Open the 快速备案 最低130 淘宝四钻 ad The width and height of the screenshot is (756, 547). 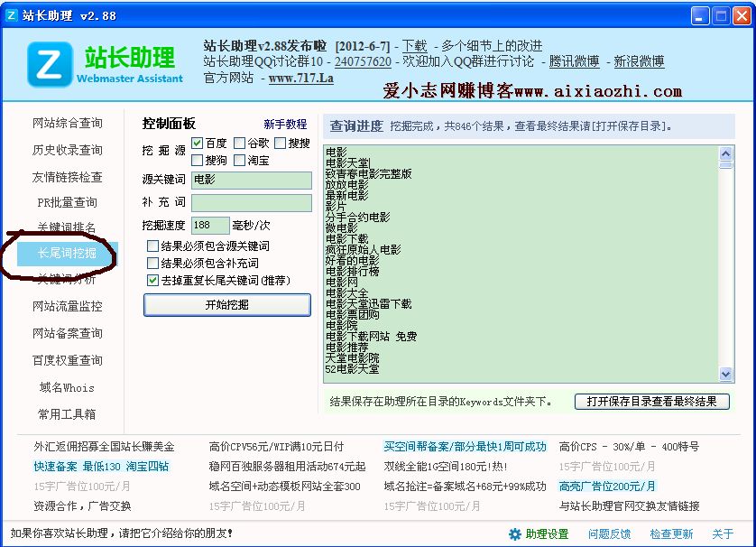pyautogui.click(x=101, y=467)
